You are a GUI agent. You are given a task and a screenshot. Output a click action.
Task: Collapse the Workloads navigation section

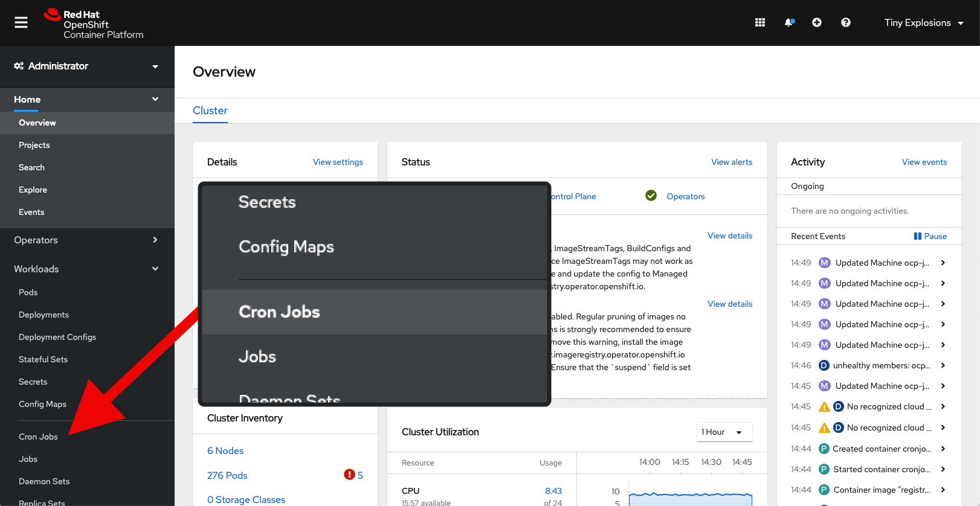(x=87, y=269)
